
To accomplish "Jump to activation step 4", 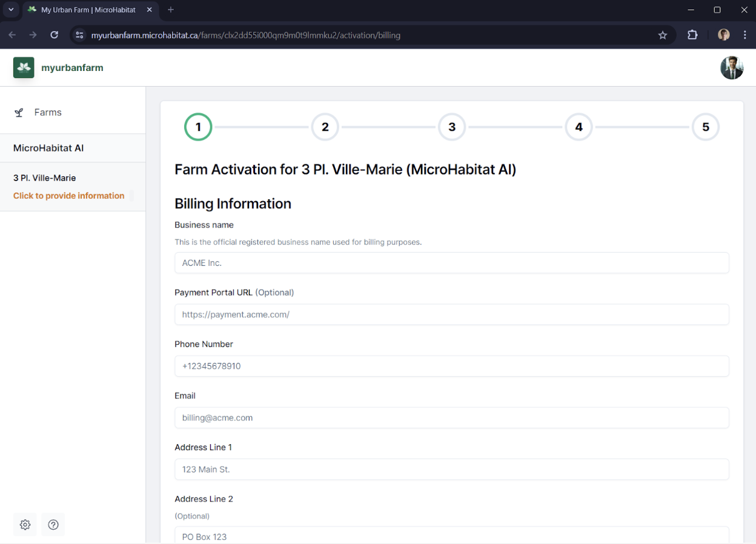I will click(x=579, y=127).
